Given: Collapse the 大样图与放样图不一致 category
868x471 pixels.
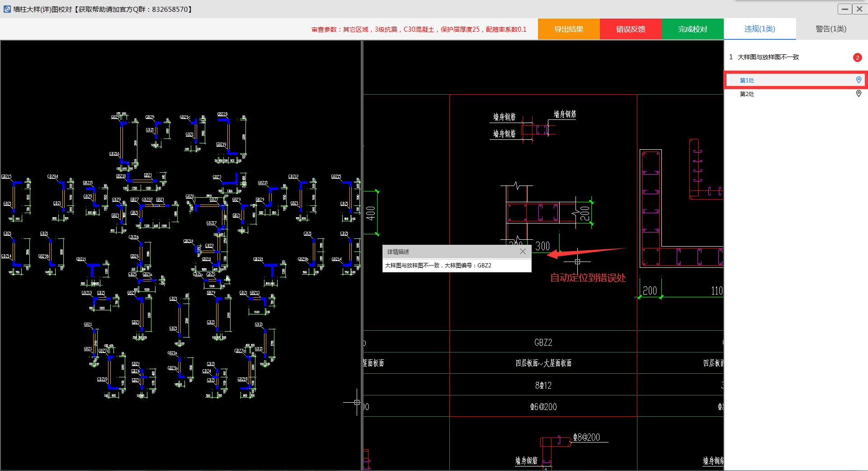Looking at the screenshot, I should [x=768, y=57].
